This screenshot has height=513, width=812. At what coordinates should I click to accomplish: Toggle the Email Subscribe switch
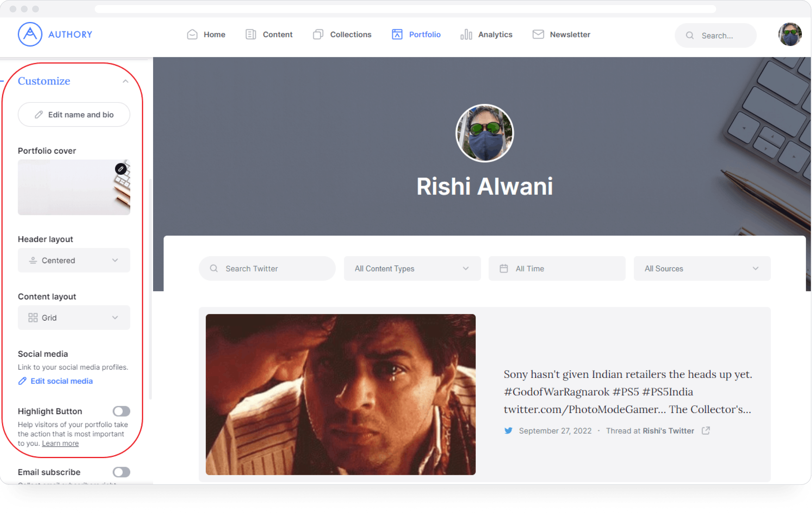coord(121,471)
